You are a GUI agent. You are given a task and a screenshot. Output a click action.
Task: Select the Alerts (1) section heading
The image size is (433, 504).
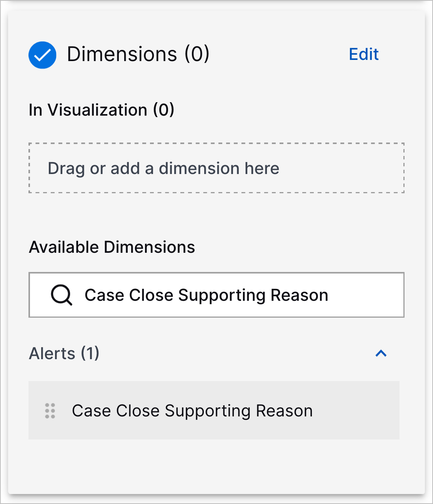64,353
